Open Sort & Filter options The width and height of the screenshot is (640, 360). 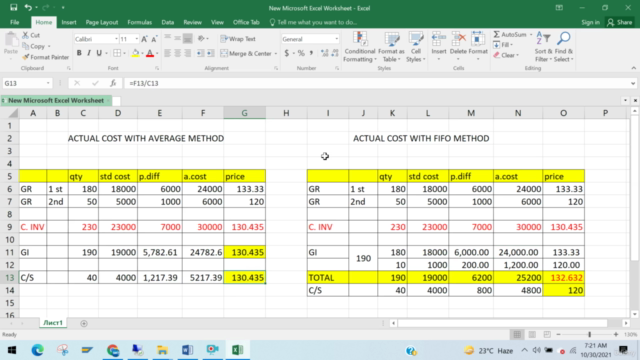[x=543, y=47]
